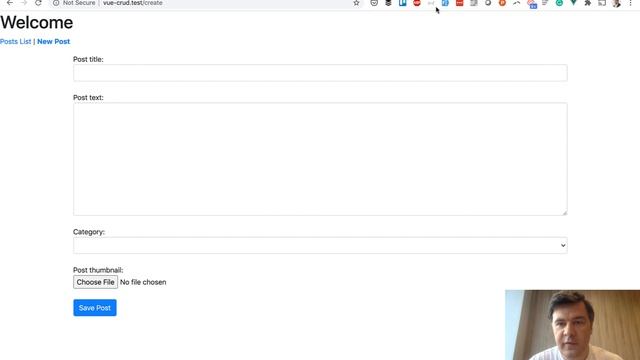Open Chrome three-dot menu
This screenshot has width=640, height=360.
tap(631, 3)
